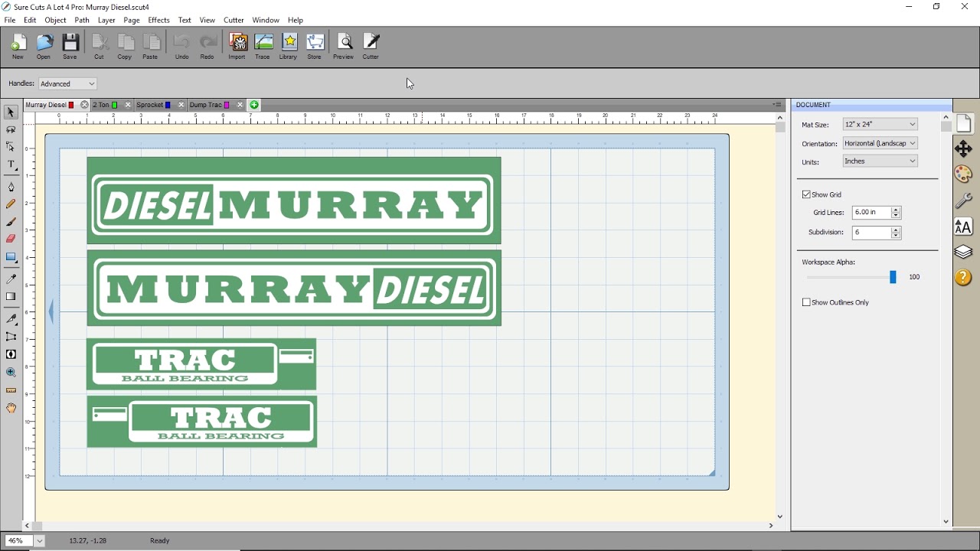The height and width of the screenshot is (551, 980).
Task: Open the Help question-mark panel
Action: pos(964,278)
